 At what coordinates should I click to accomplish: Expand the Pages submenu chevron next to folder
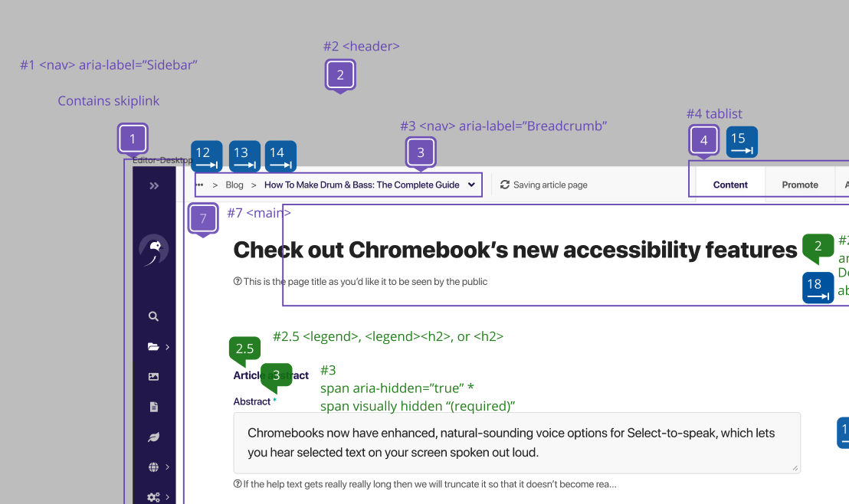click(167, 347)
